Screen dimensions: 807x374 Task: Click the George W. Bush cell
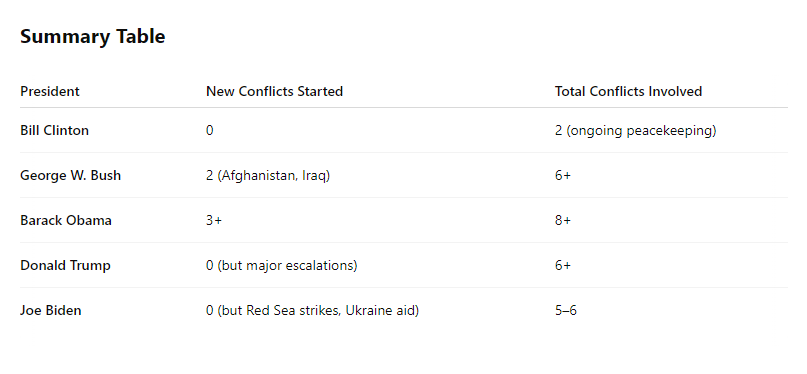tap(71, 175)
